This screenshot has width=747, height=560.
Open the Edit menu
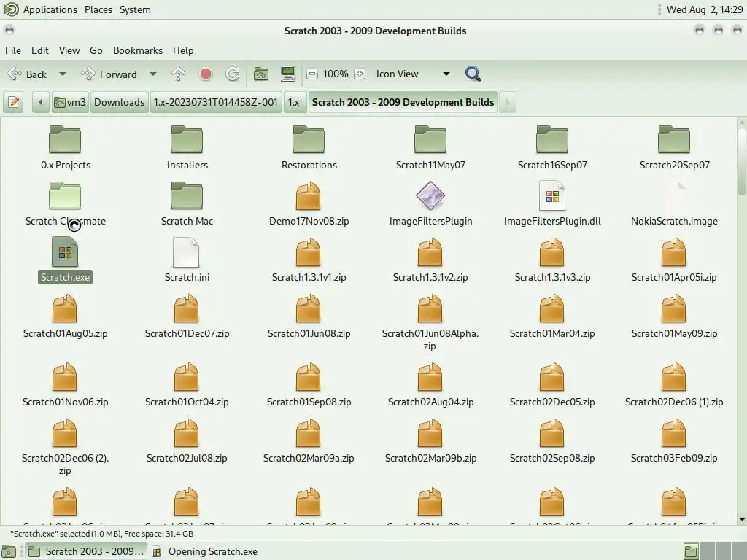[x=40, y=50]
